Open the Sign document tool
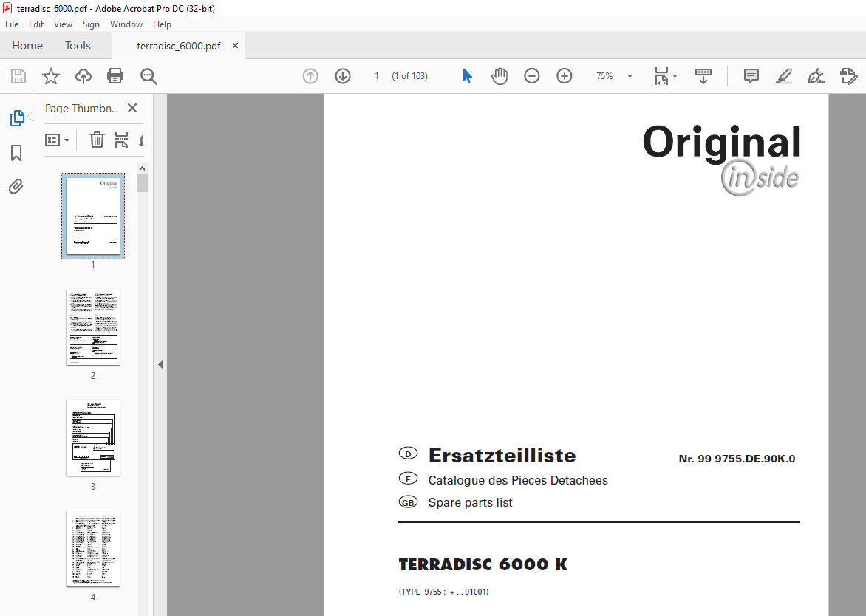 (816, 76)
